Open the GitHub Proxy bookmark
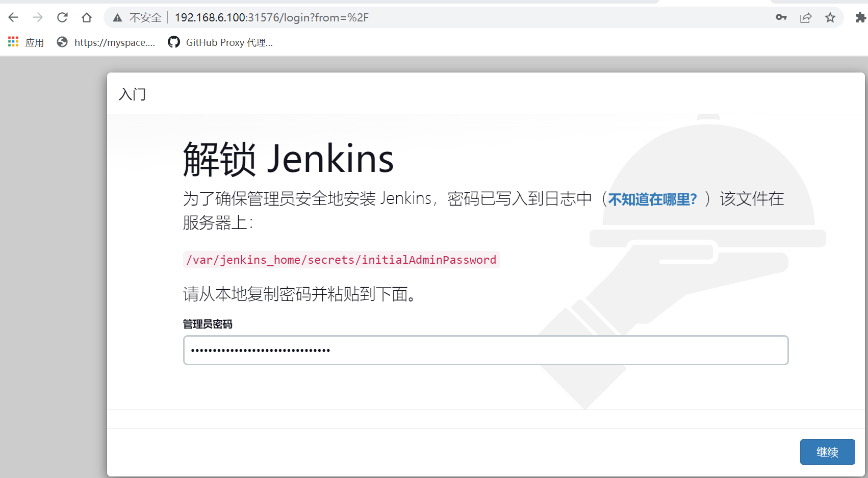Image resolution: width=868 pixels, height=478 pixels. (x=220, y=42)
